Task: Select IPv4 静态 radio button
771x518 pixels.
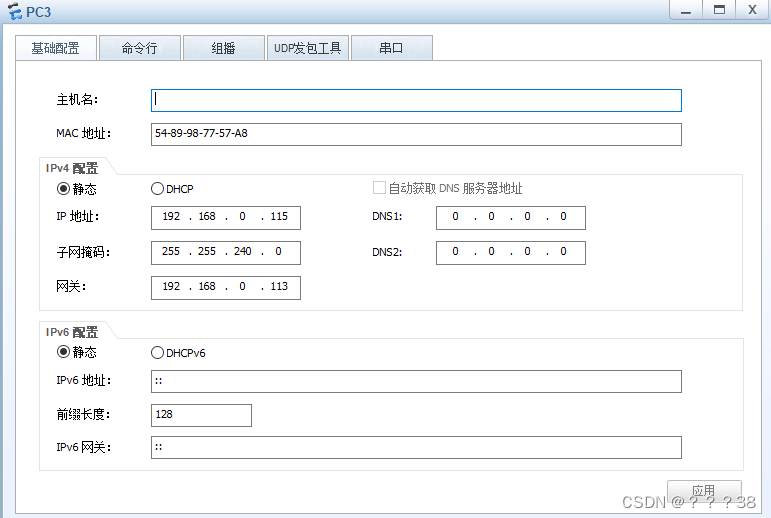Action: (x=63, y=188)
